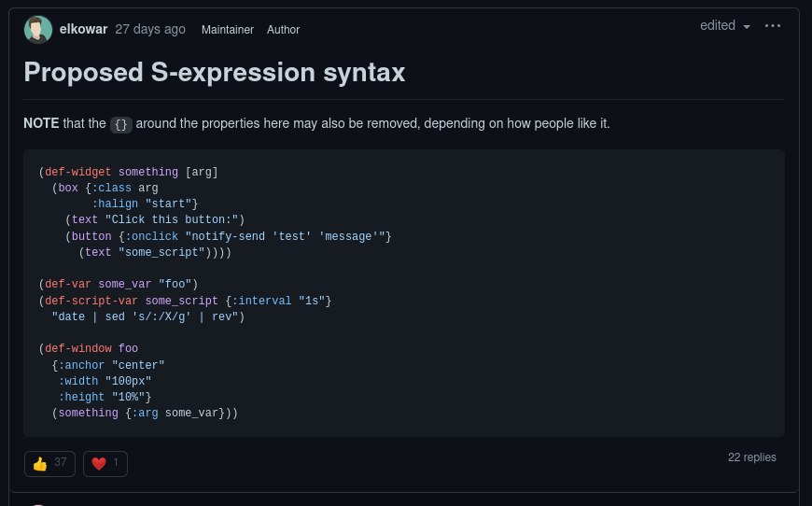
Task: Open the 22 replies link
Action: pyautogui.click(x=752, y=457)
